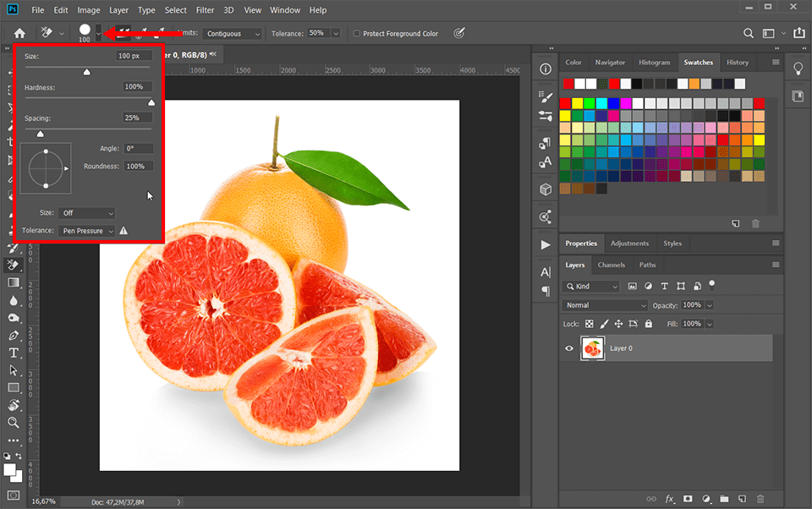Image resolution: width=812 pixels, height=509 pixels.
Task: Add a layer effect with the fx icon
Action: tap(668, 499)
